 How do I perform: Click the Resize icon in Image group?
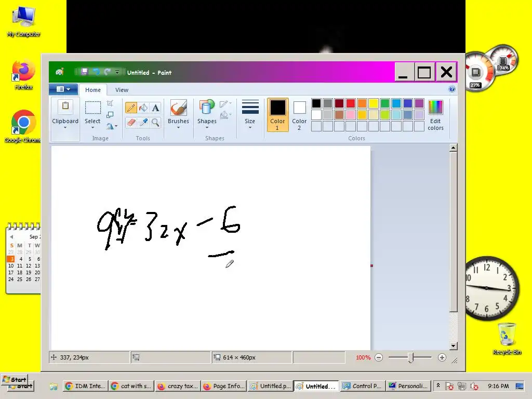pos(110,115)
